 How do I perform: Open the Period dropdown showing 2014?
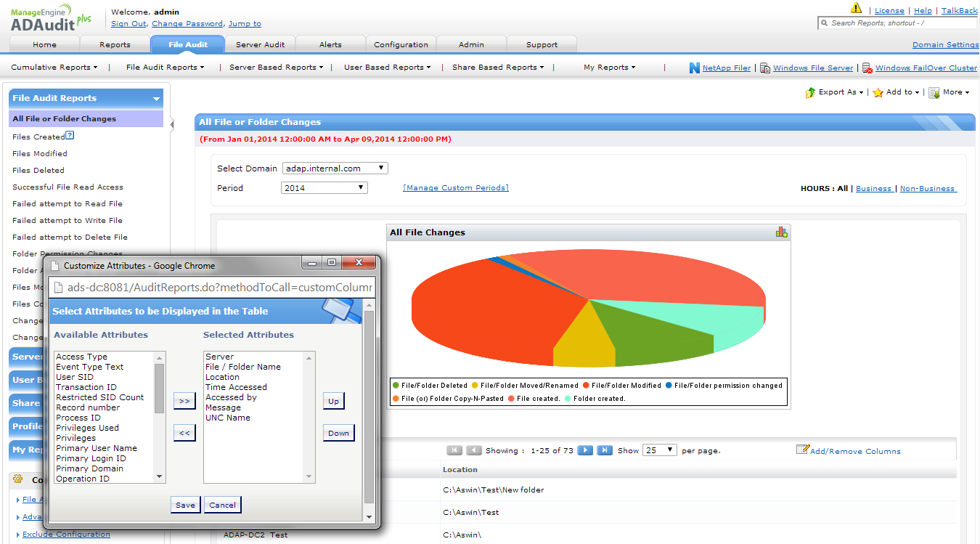click(x=324, y=187)
